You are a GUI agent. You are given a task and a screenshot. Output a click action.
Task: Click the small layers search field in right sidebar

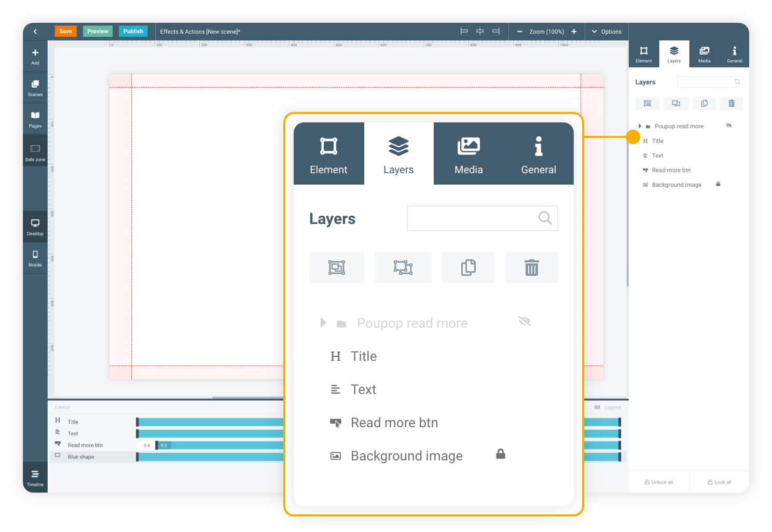click(710, 82)
